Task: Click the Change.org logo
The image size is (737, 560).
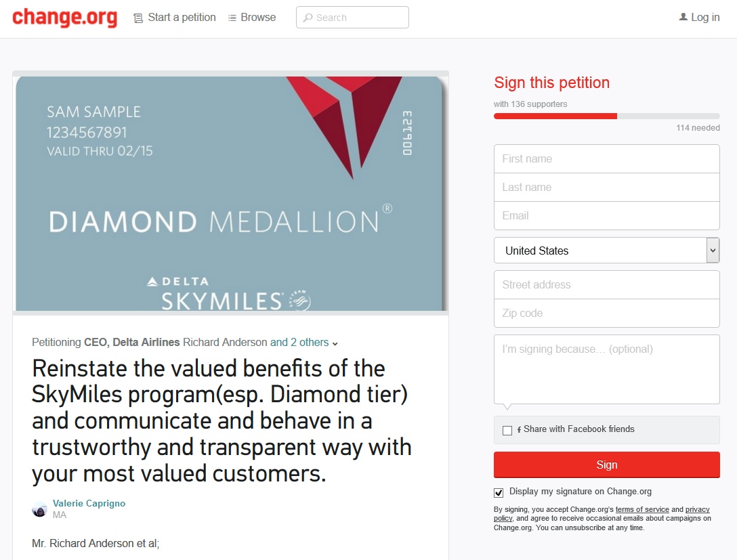Action: [x=64, y=18]
